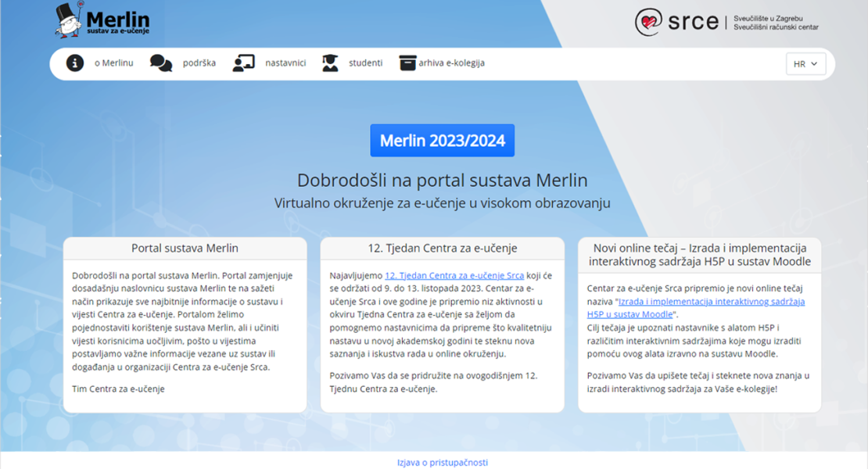
Task: Click the chat bubbles podrška icon
Action: (x=161, y=63)
